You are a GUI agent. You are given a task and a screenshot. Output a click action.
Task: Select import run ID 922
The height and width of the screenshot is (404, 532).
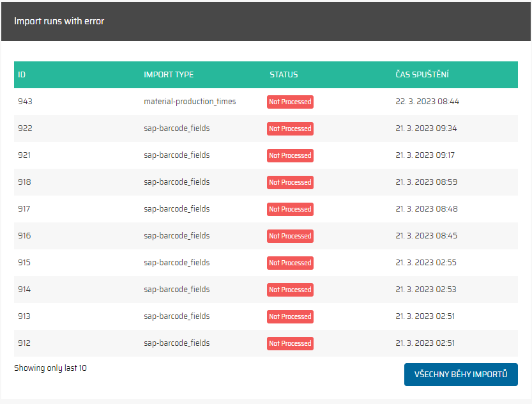25,128
